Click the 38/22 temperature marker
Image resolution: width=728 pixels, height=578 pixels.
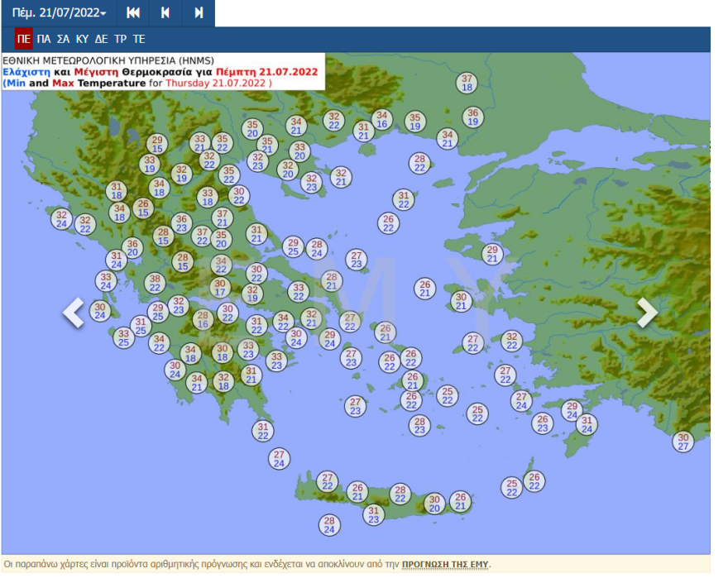click(155, 284)
